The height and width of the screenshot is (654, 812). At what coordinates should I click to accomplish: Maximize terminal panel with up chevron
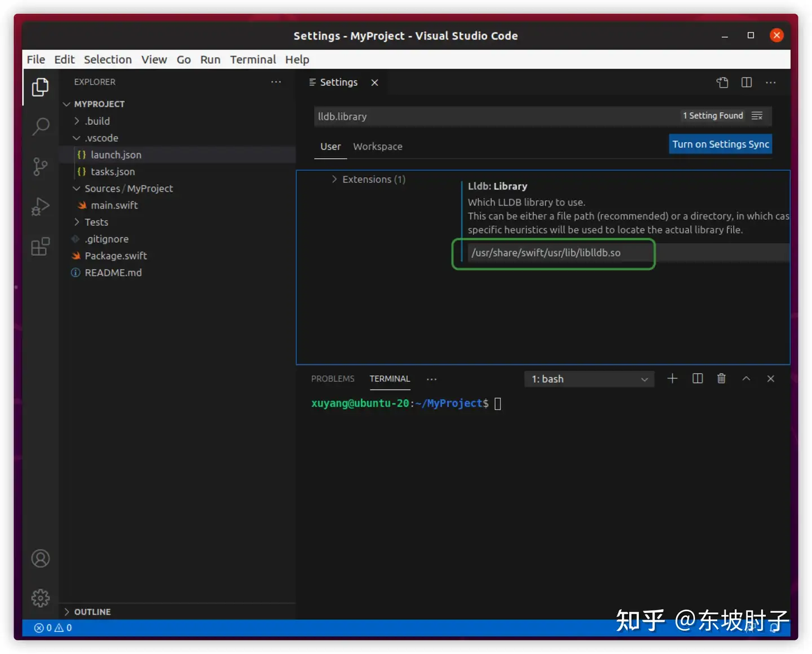coord(746,379)
